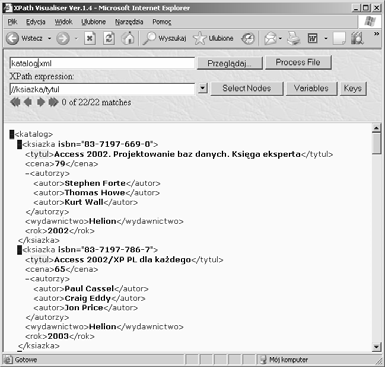
Task: Click the autor Paul Cassel line
Action: (91, 289)
